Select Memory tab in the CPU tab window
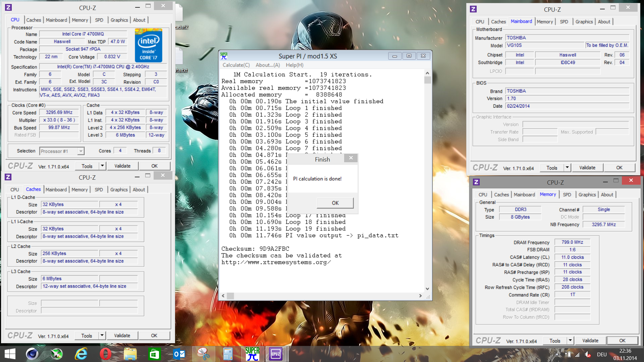 (x=80, y=20)
